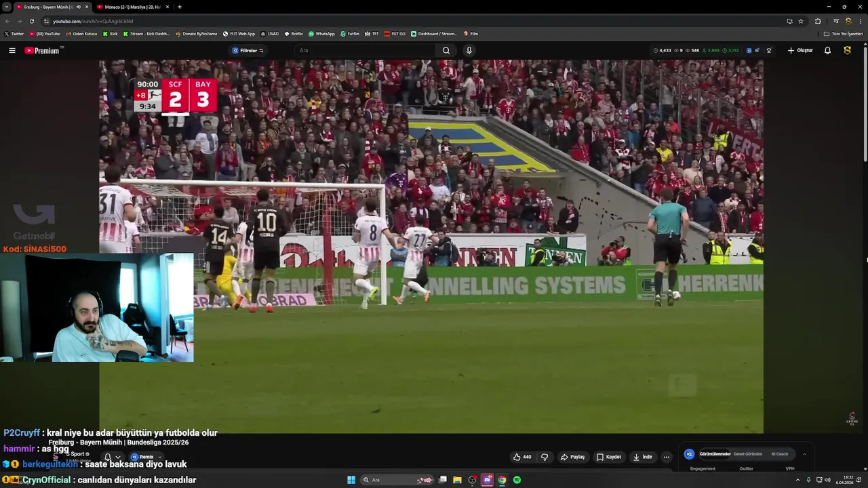The height and width of the screenshot is (488, 868).
Task: Open the Chrome three-dot menu
Action: [861, 21]
